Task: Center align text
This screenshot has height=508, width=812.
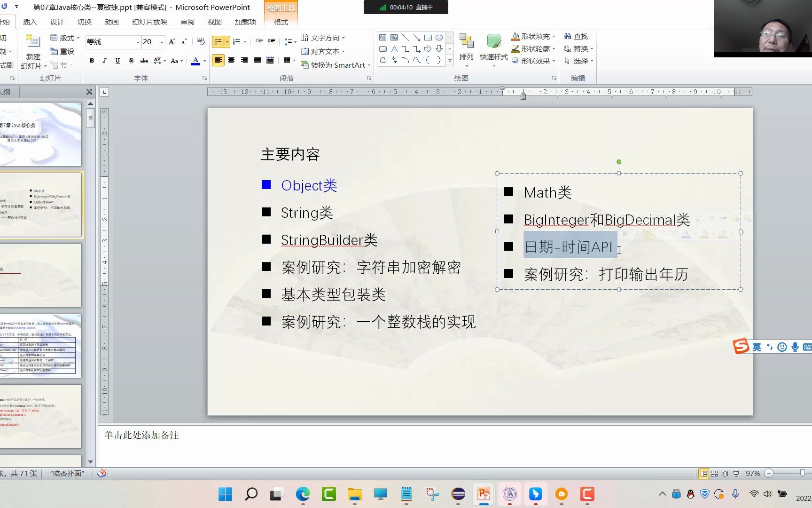Action: [x=231, y=60]
